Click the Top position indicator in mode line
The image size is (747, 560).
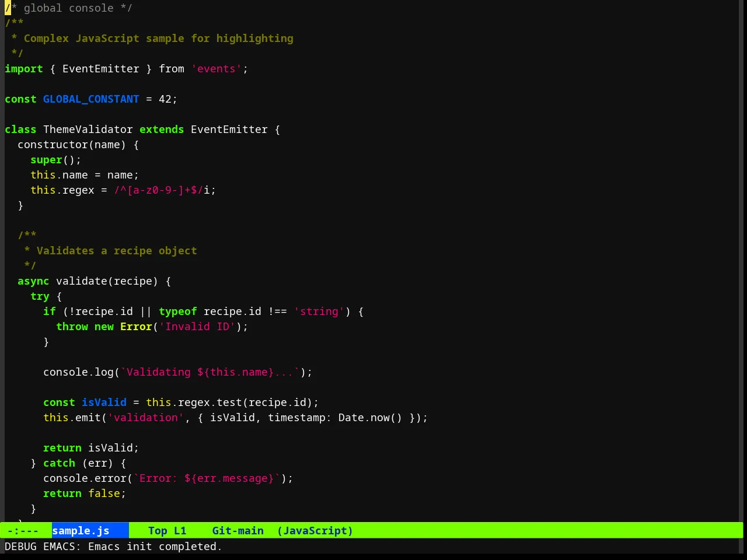tap(158, 531)
